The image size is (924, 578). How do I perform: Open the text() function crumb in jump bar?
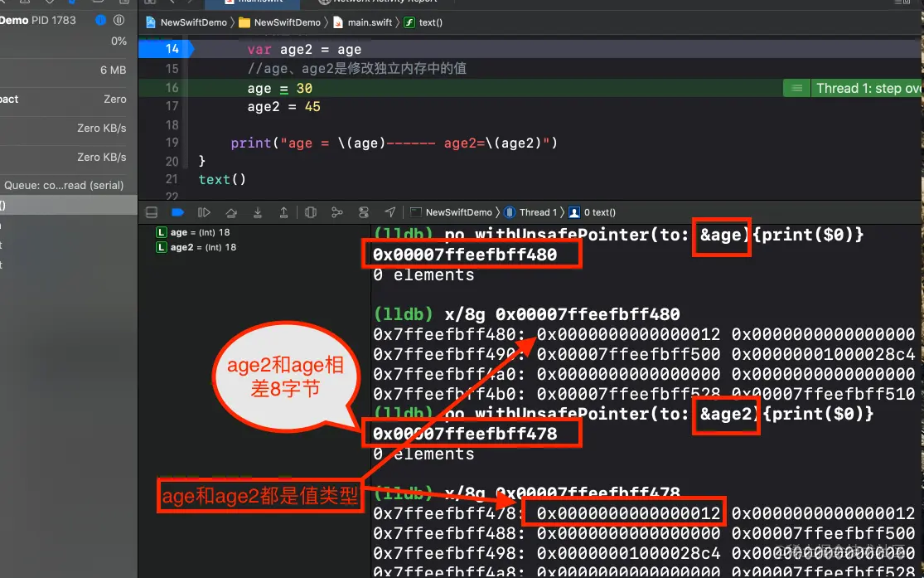(x=423, y=22)
